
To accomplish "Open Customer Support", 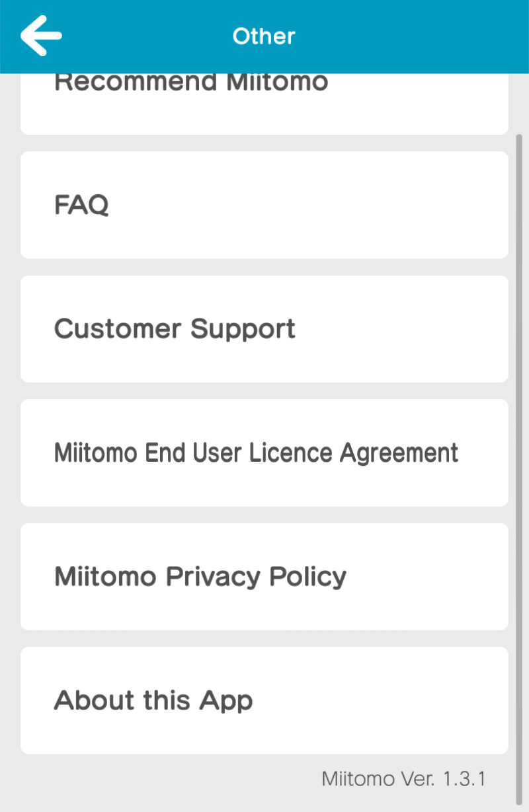I will tap(264, 329).
